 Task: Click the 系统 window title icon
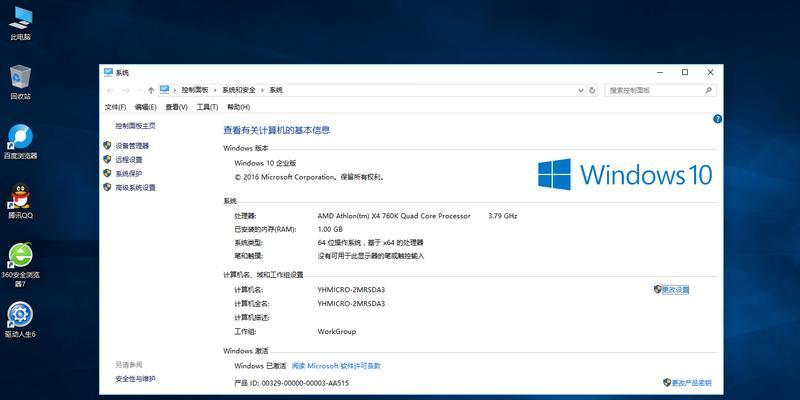tap(108, 72)
